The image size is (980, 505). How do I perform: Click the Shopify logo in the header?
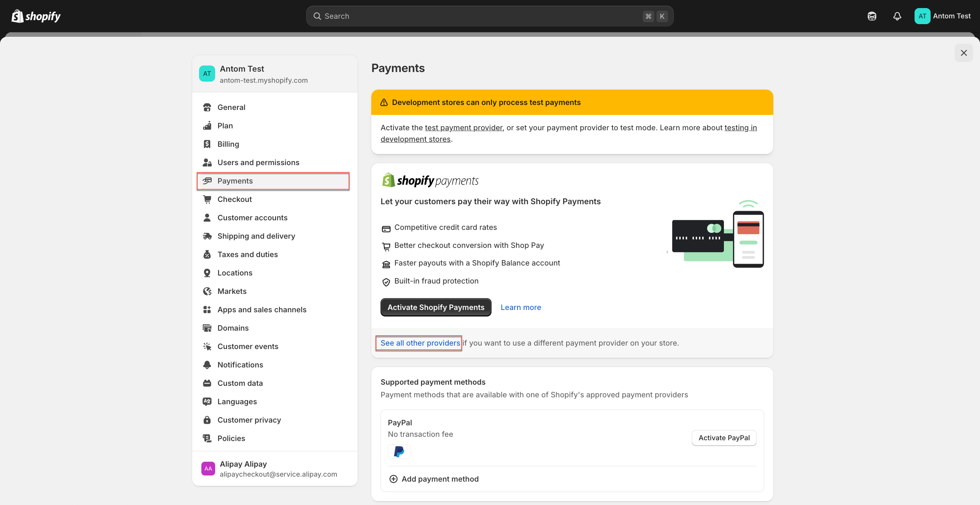(36, 16)
